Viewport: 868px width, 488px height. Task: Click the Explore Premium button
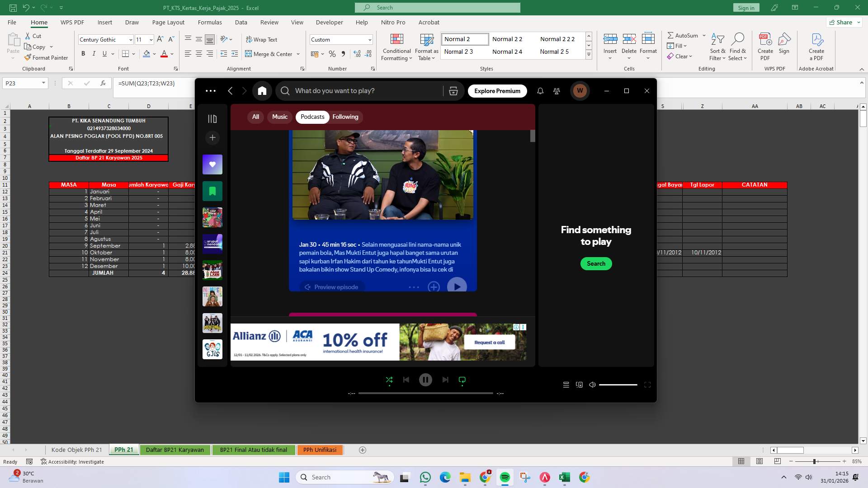tap(497, 91)
